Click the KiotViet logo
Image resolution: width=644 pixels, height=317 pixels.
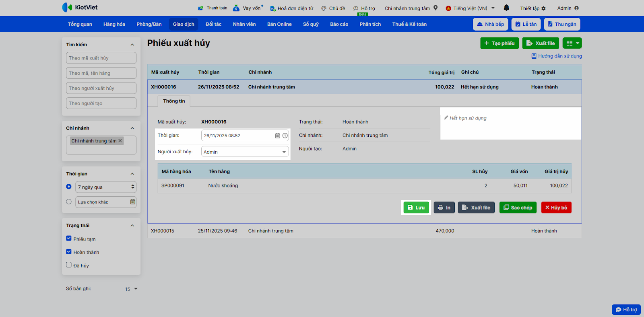(x=80, y=7)
